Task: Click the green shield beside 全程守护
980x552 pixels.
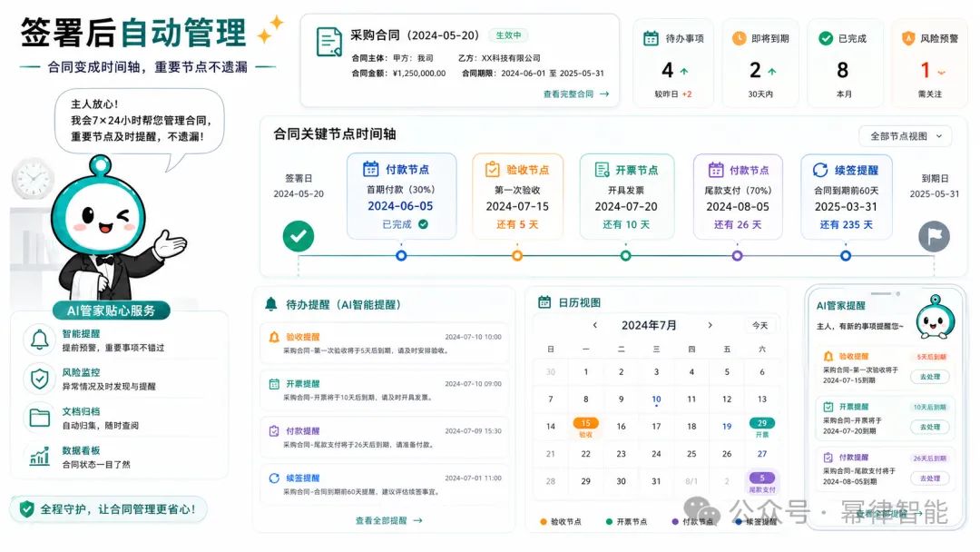Action: pyautogui.click(x=26, y=508)
